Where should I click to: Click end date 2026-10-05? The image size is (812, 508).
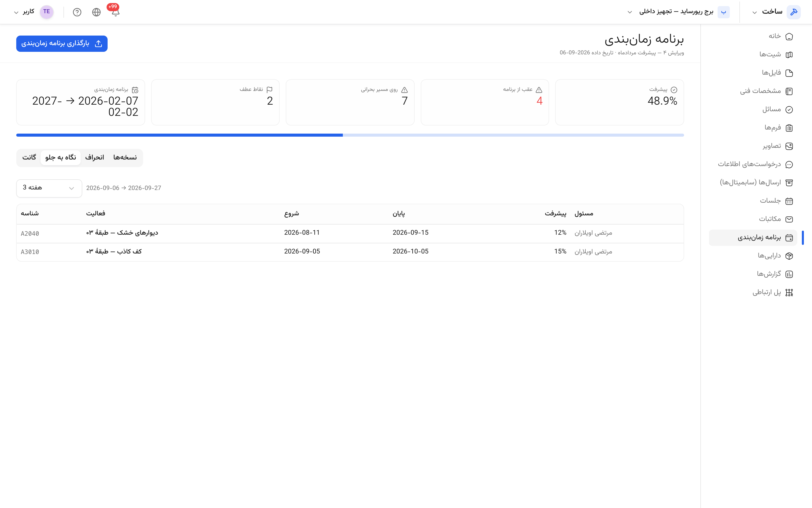point(410,251)
